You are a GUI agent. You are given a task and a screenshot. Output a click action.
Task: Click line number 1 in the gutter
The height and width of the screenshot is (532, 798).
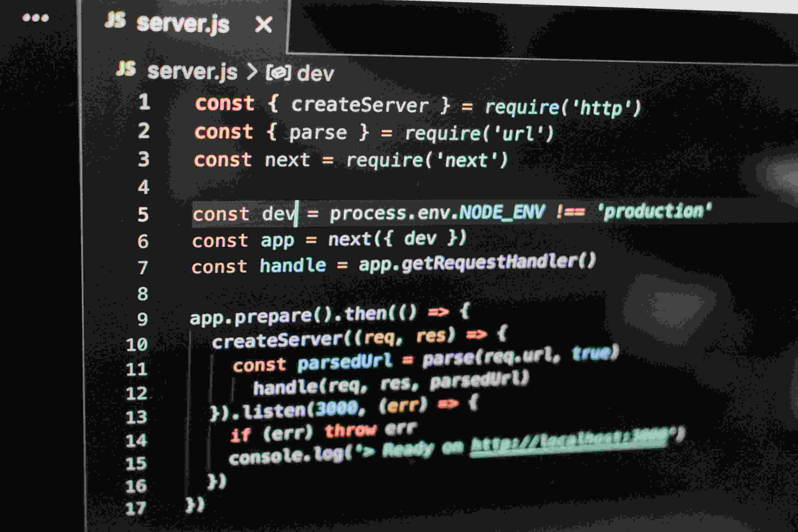tap(144, 102)
